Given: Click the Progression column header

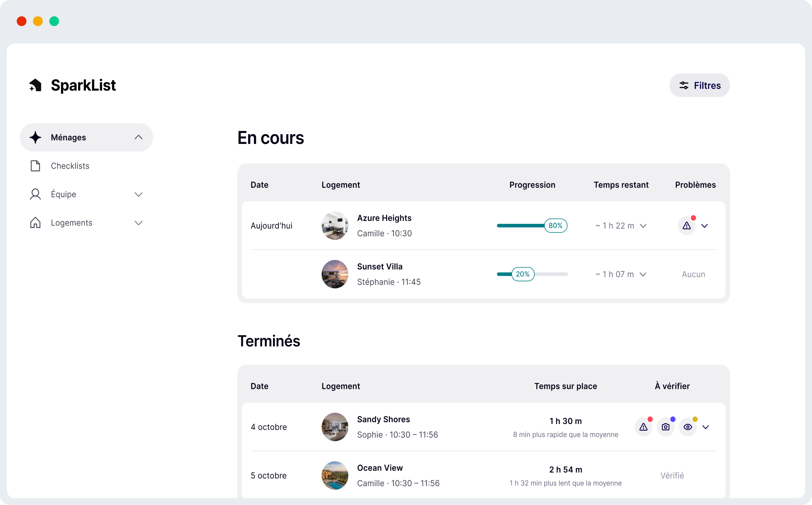Looking at the screenshot, I should [x=532, y=185].
